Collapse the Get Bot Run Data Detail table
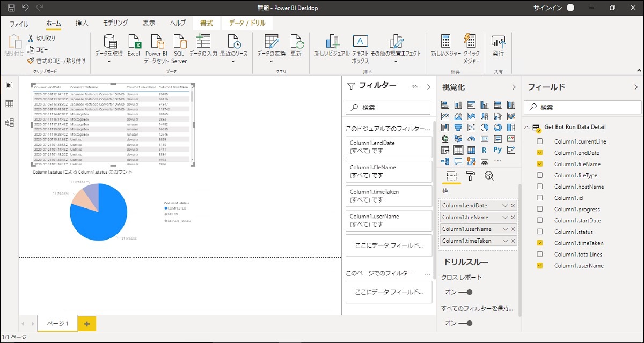This screenshot has height=343, width=644. tap(526, 127)
